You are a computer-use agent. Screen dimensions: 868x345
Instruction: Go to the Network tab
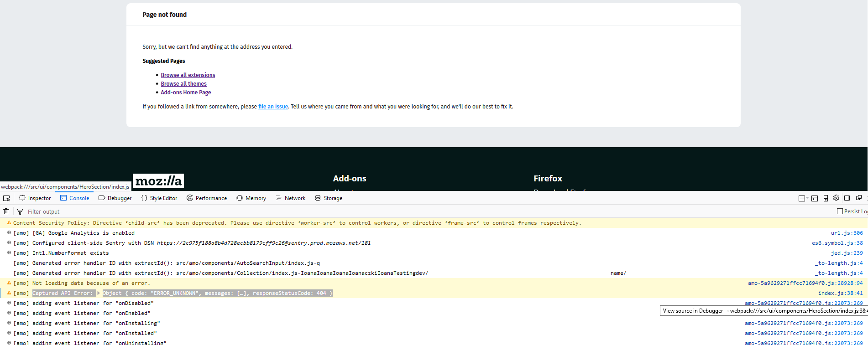tap(291, 198)
